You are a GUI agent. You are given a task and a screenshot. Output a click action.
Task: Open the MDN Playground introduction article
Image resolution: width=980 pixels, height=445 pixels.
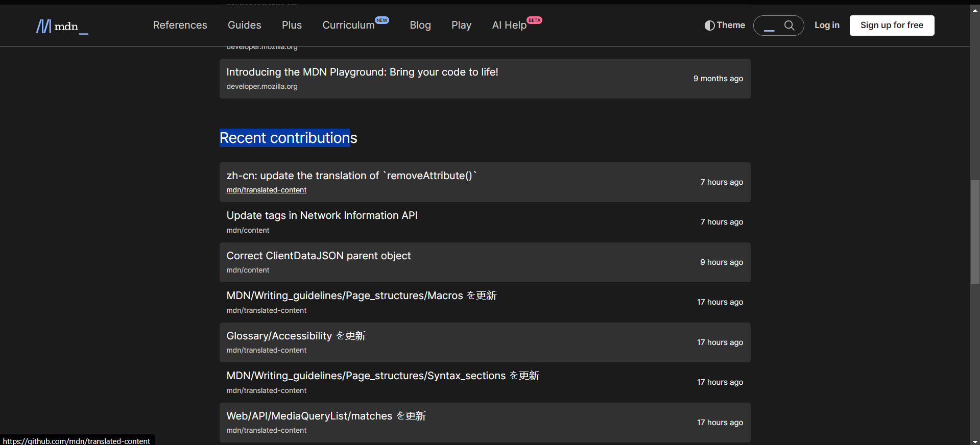pyautogui.click(x=362, y=72)
